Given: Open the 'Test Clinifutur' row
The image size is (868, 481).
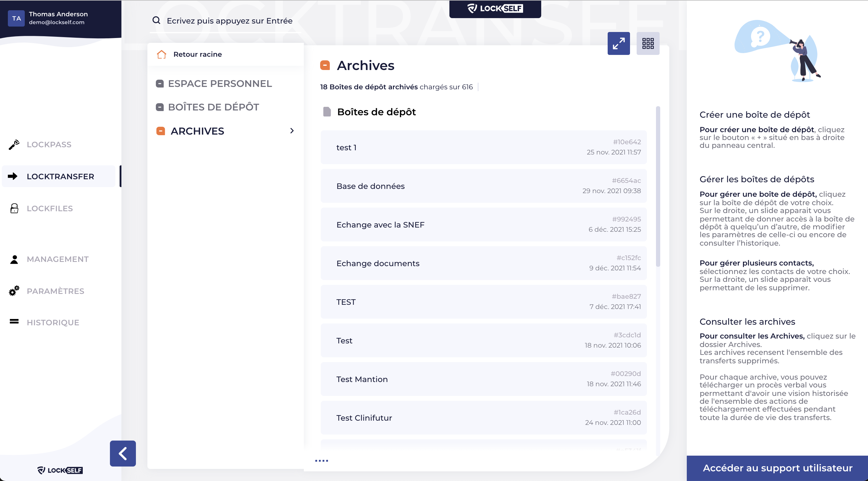Looking at the screenshot, I should [484, 417].
